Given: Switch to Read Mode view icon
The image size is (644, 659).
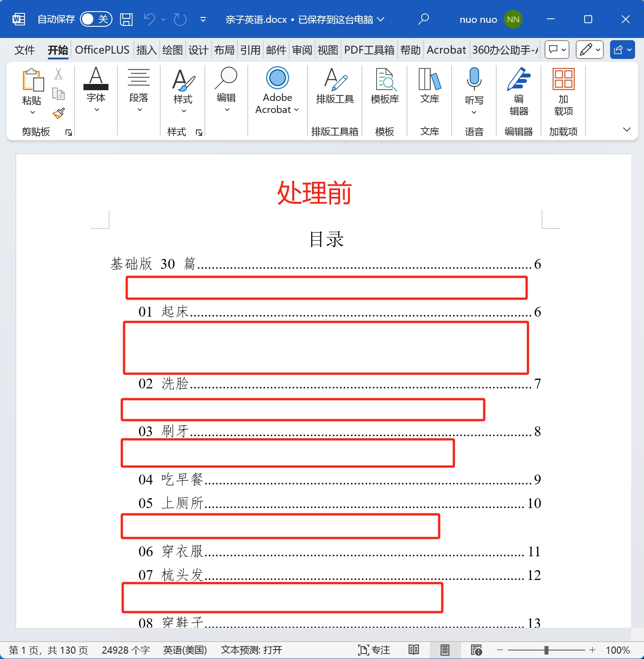Looking at the screenshot, I should pyautogui.click(x=414, y=650).
